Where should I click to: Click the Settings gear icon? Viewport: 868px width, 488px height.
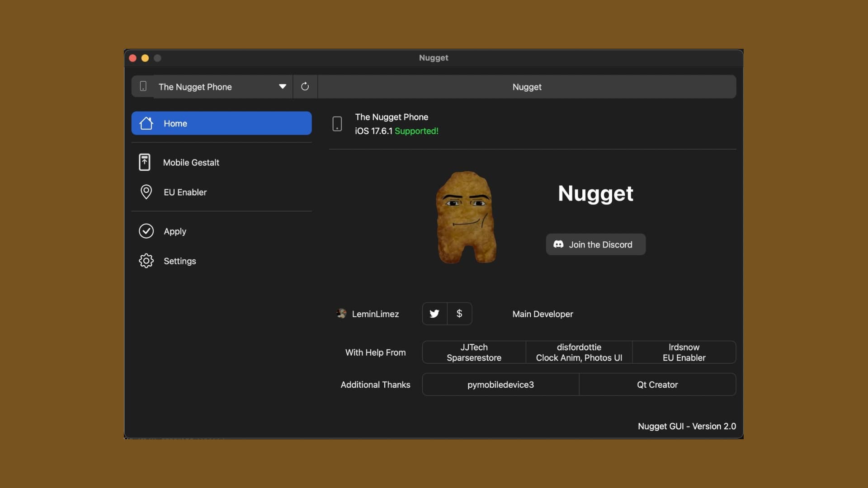coord(146,261)
